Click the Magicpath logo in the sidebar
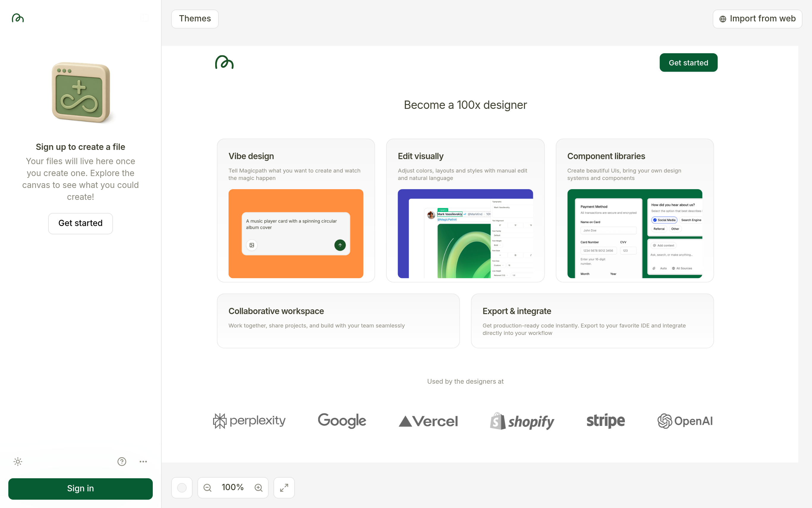The width and height of the screenshot is (812, 508). pyautogui.click(x=18, y=18)
